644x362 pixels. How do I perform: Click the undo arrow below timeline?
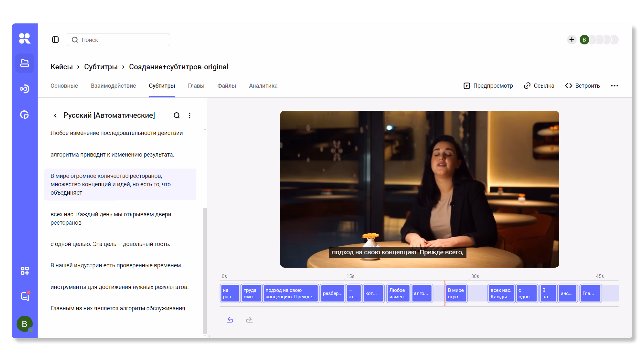230,320
